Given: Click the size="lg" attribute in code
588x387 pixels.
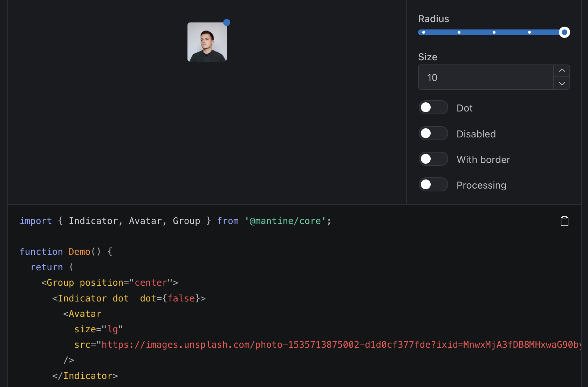Looking at the screenshot, I should 98,329.
